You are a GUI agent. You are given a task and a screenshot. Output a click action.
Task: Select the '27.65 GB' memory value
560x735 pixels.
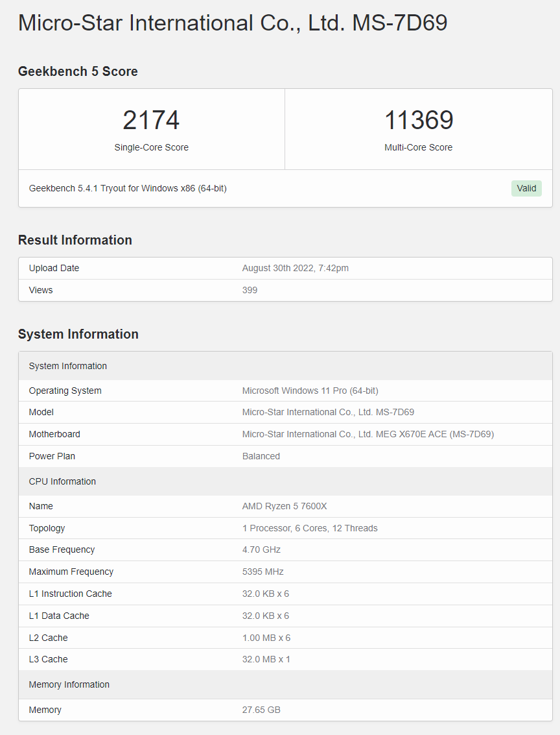point(261,710)
